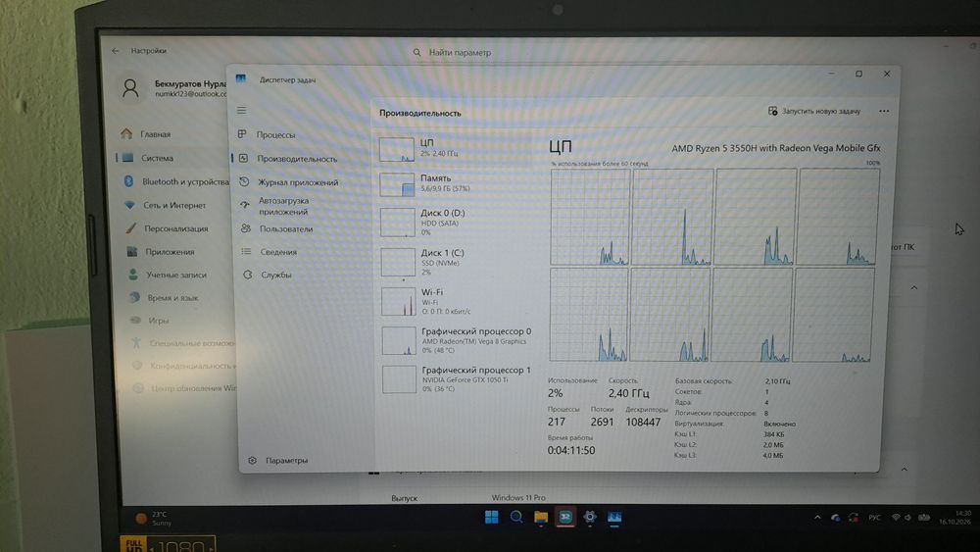Open the weather widget 23°C Sunny
Screen dimensions: 980x552
pyautogui.click(x=154, y=519)
